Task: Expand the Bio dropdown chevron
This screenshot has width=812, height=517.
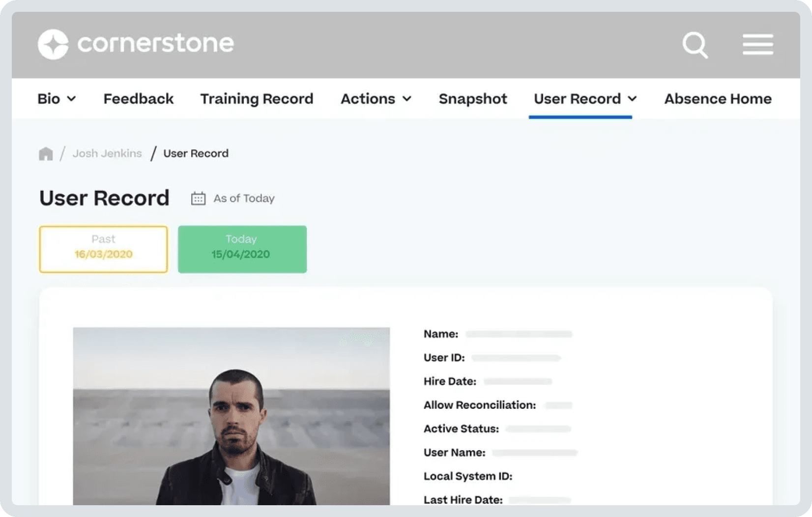Action: click(72, 99)
